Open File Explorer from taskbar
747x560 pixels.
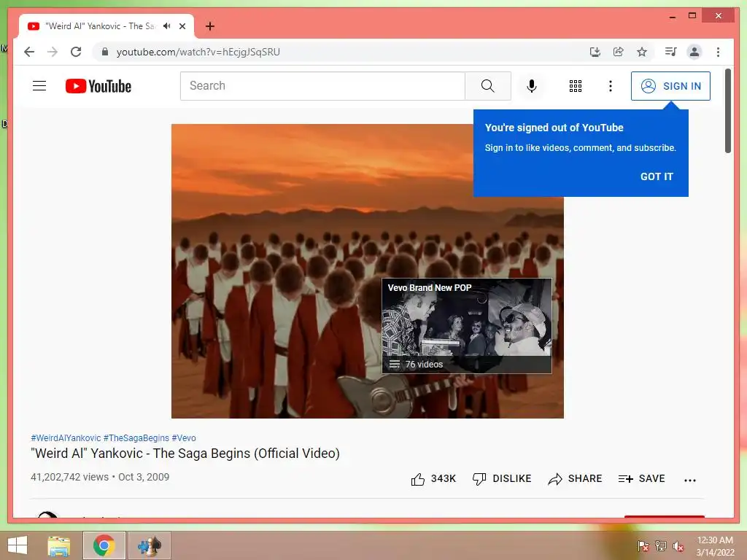(58, 545)
